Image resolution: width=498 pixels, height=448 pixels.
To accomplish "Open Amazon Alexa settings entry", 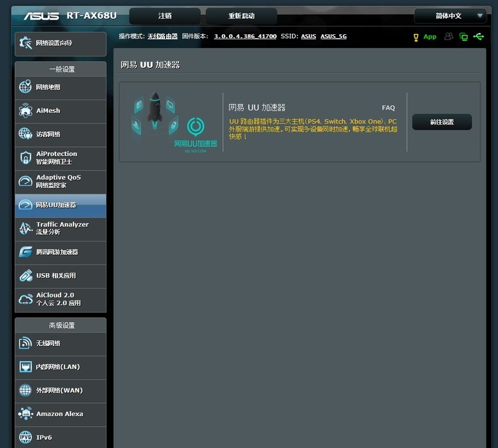I will tap(60, 414).
